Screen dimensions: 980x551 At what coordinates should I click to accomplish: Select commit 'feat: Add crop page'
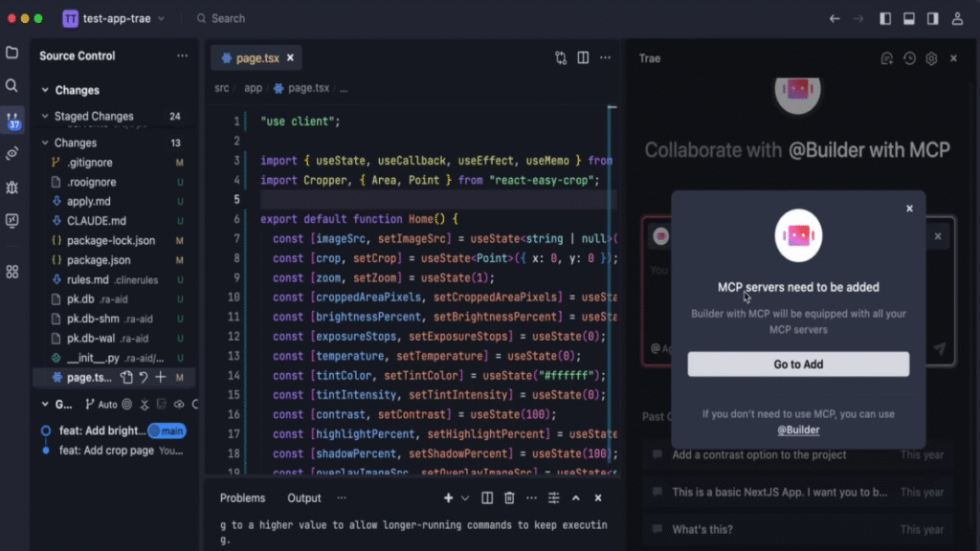(x=113, y=451)
